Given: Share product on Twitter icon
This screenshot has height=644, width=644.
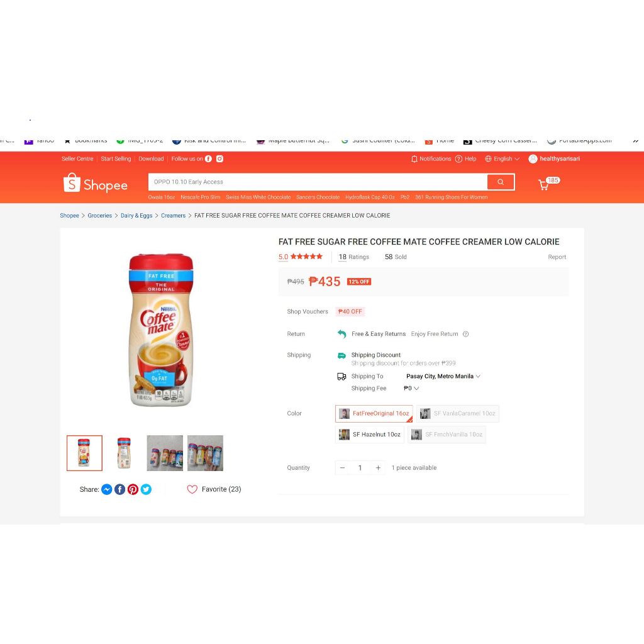Looking at the screenshot, I should point(146,489).
